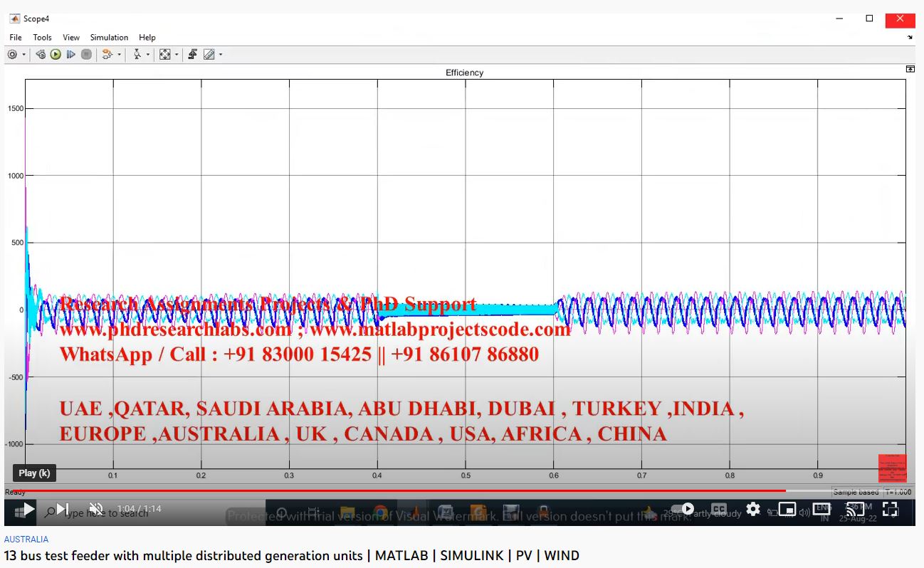Viewport: 924px width, 568px height.
Task: Click the AUSTRALIA link above the title
Action: point(26,540)
